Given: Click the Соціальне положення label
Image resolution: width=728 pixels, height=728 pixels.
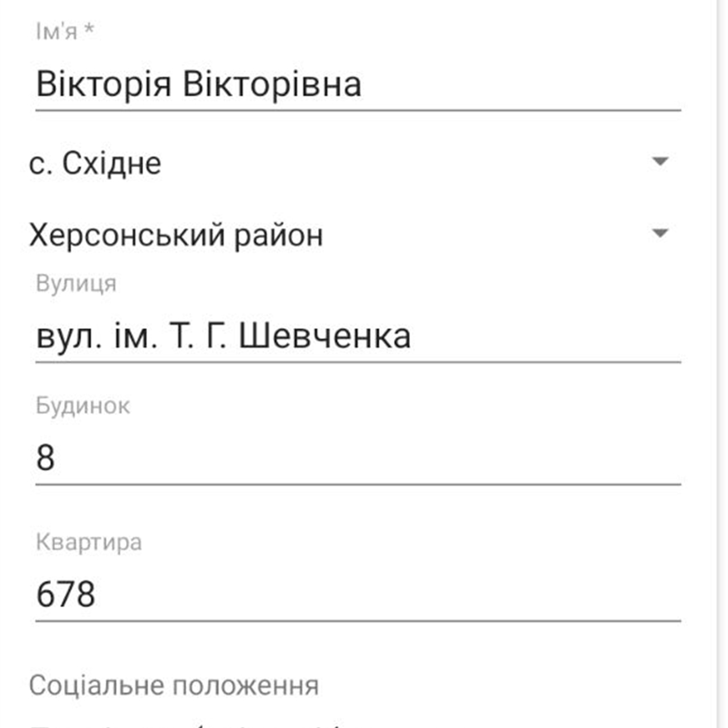Looking at the screenshot, I should [x=173, y=685].
